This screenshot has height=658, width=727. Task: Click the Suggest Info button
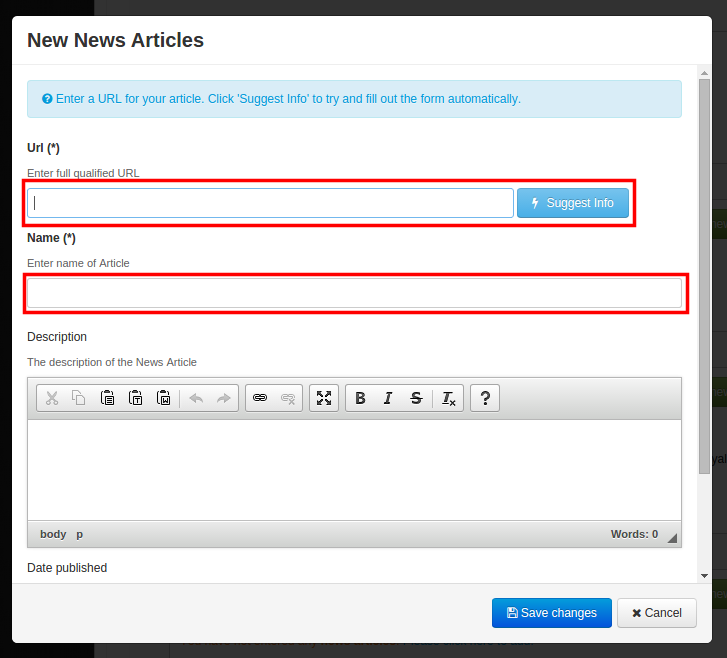click(x=573, y=203)
